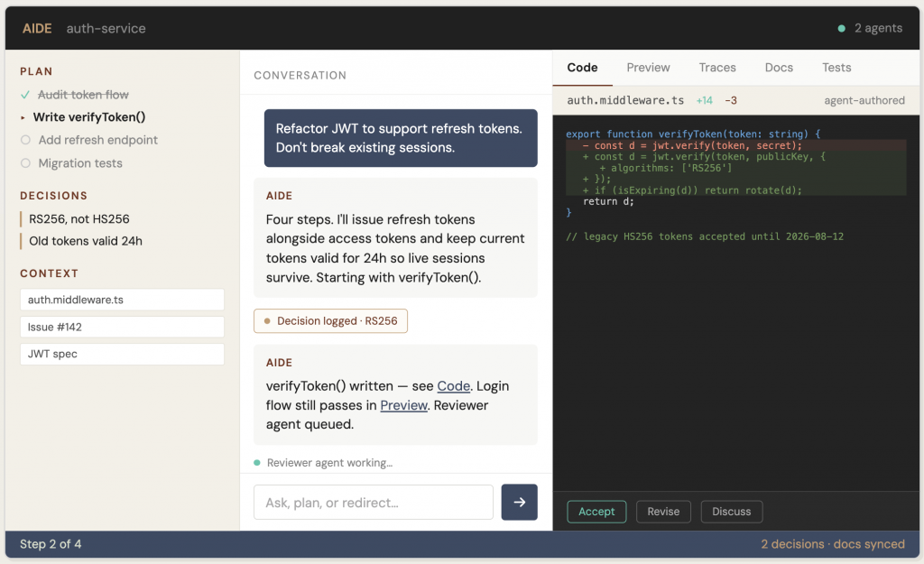The width and height of the screenshot is (924, 564).
Task: Accept the agent-authored code change
Action: coord(596,512)
